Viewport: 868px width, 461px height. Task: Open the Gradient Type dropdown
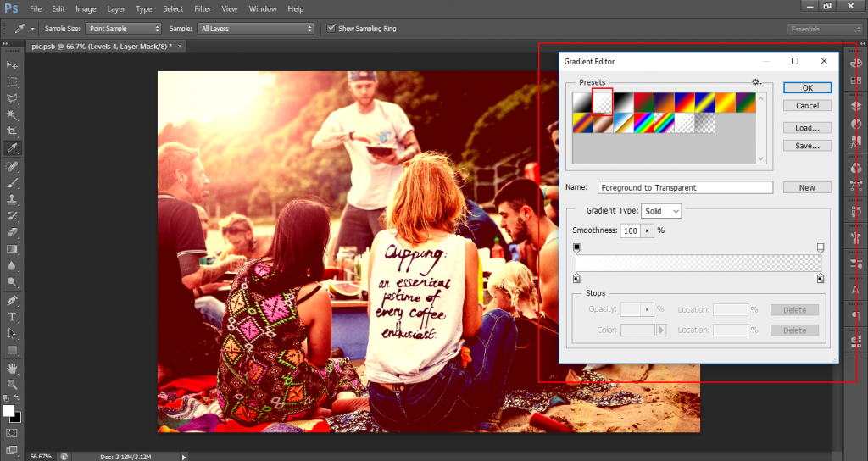click(661, 211)
